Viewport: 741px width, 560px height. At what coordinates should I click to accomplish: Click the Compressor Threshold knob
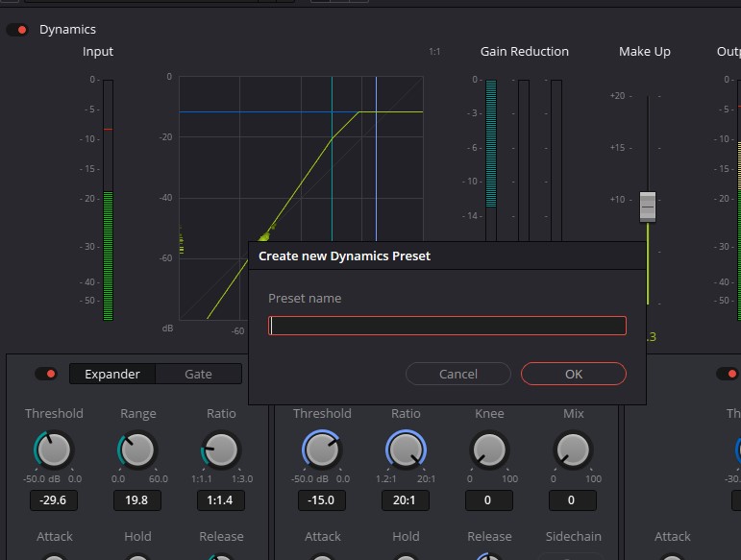(321, 450)
